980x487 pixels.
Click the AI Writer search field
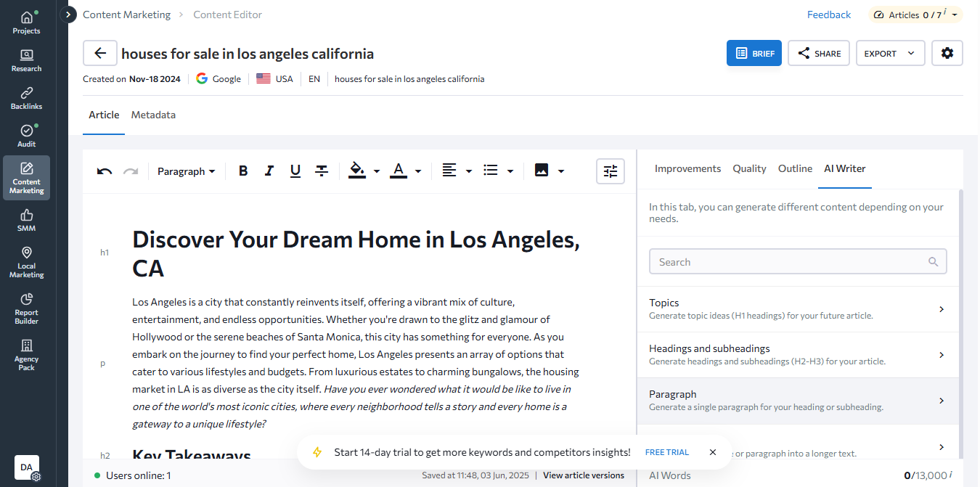(x=798, y=262)
